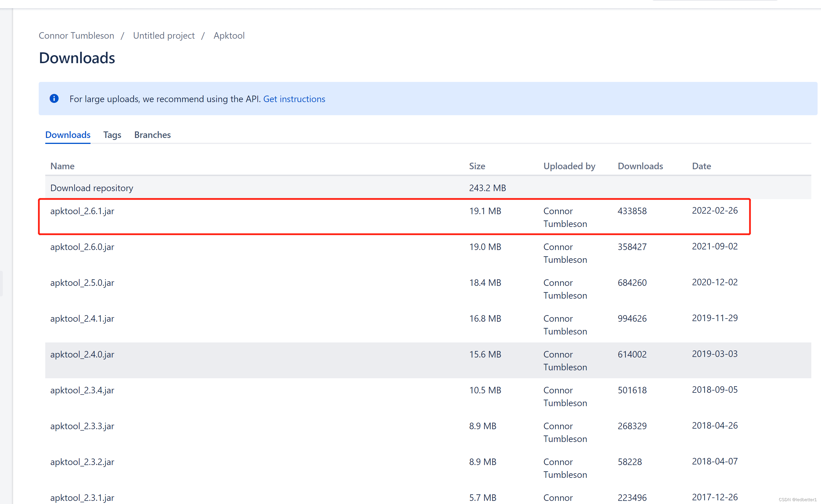Download apktool_2.6.0.jar
Image resolution: width=821 pixels, height=504 pixels.
click(x=82, y=247)
